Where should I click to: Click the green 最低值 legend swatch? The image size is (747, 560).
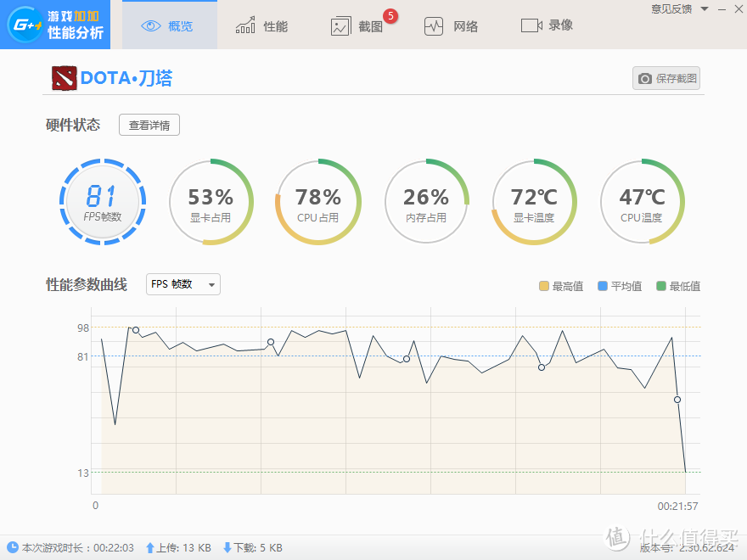coord(661,286)
